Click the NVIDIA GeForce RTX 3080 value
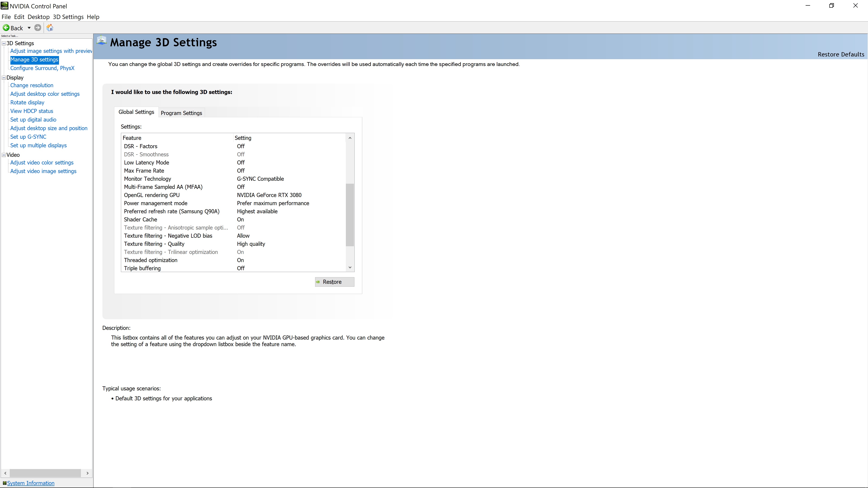The height and width of the screenshot is (488, 868). tap(269, 195)
